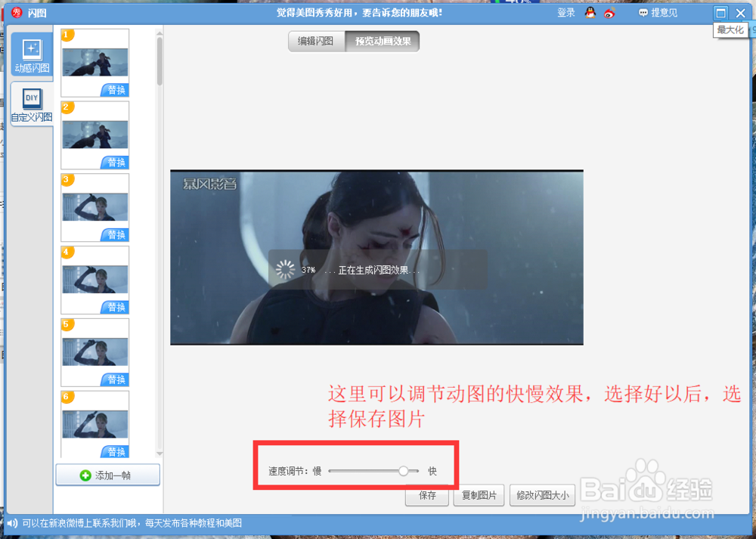Image resolution: width=756 pixels, height=539 pixels.
Task: Click the 添加一帧 add frame button
Action: [108, 475]
